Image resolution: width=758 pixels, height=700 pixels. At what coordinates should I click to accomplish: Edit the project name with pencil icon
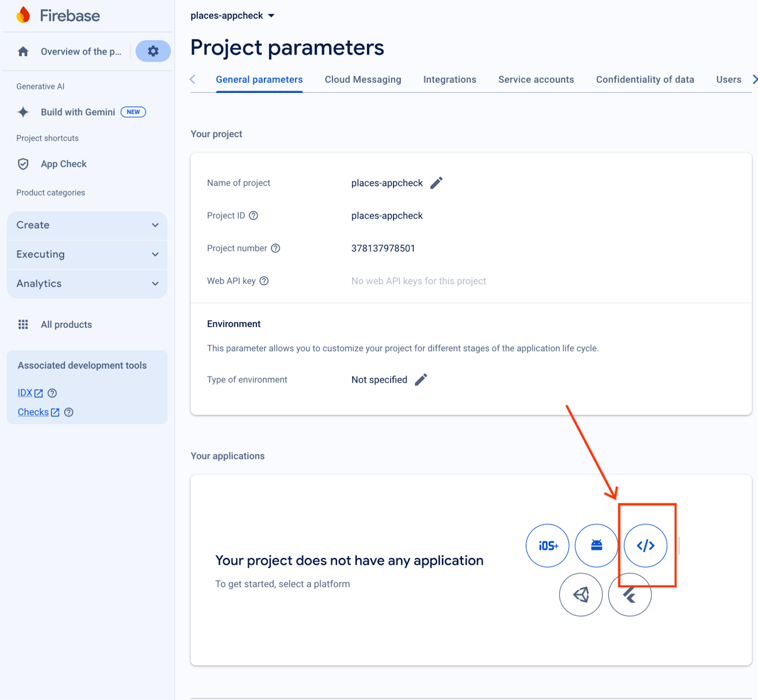tap(436, 183)
